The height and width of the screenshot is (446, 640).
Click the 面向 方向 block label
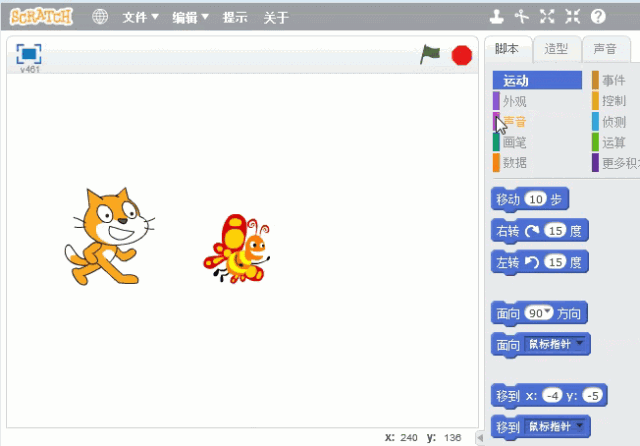[x=569, y=313]
